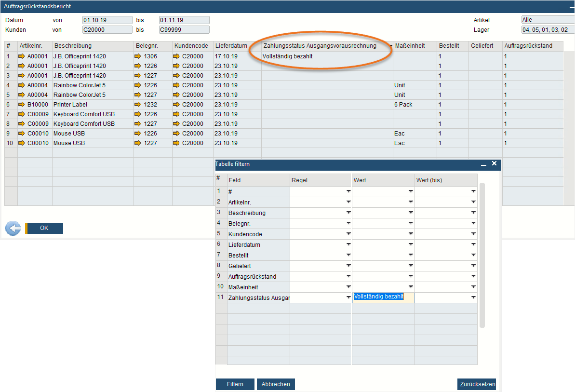Click the Wert field containing Vollständig bezahlt
This screenshot has width=575, height=392.
(383, 297)
